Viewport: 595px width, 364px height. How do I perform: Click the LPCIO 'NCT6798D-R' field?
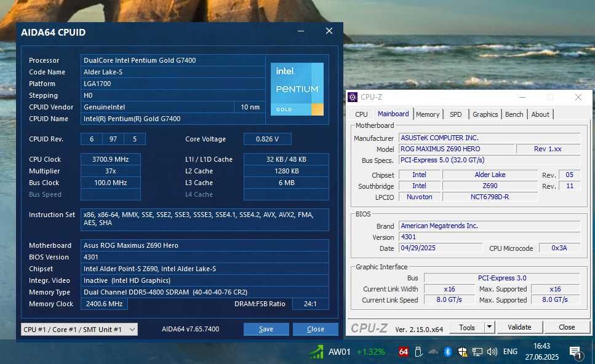point(490,197)
